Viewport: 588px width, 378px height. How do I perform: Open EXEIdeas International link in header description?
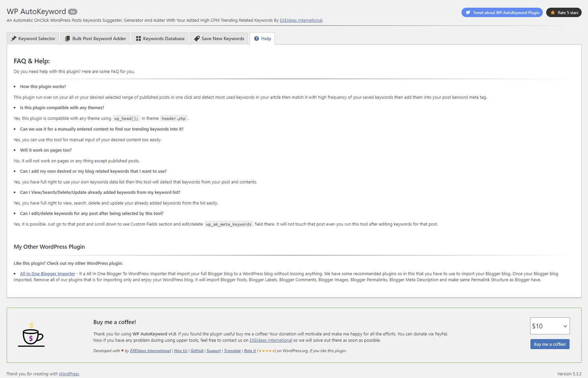pos(301,20)
